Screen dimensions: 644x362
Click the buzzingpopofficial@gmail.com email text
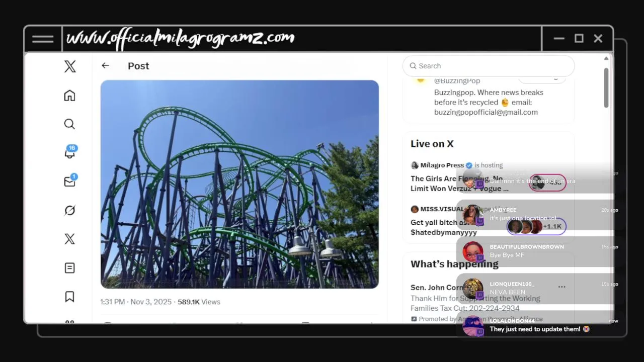pyautogui.click(x=486, y=112)
